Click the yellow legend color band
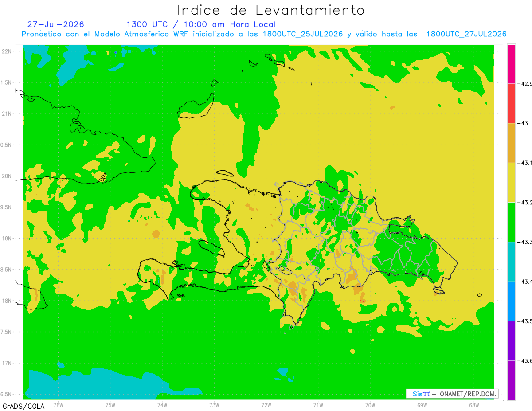 [511, 182]
